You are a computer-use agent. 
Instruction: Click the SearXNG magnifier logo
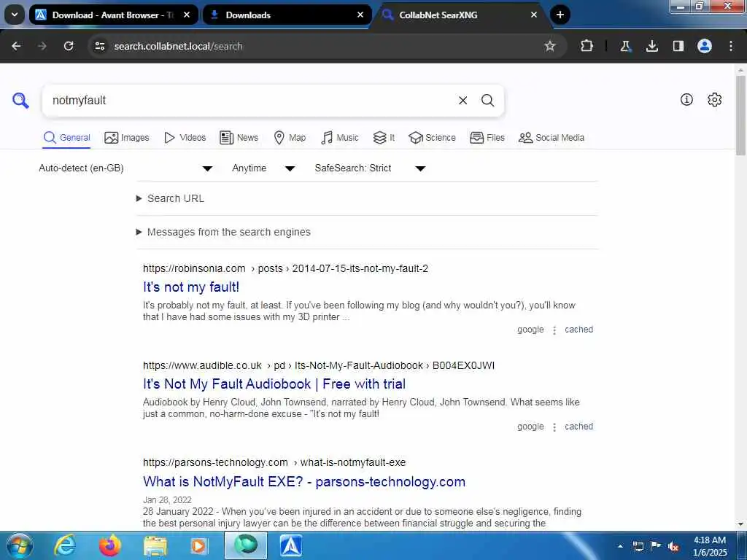20,101
